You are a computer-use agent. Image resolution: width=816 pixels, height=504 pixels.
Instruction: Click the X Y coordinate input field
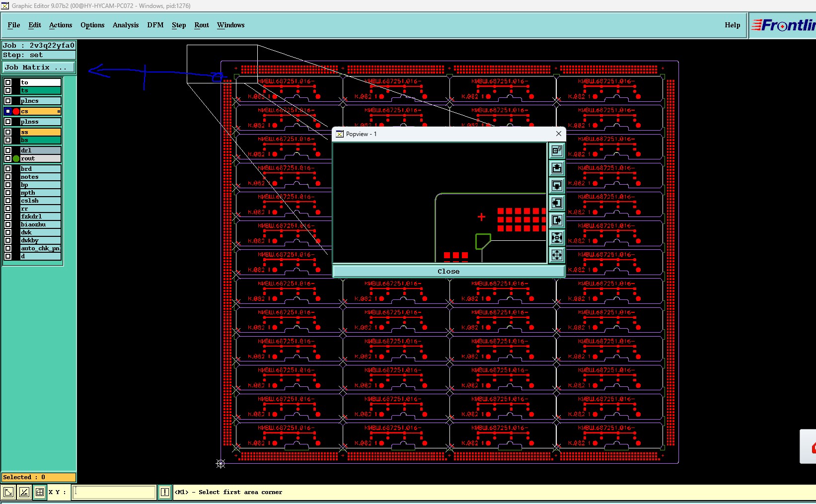click(x=114, y=492)
